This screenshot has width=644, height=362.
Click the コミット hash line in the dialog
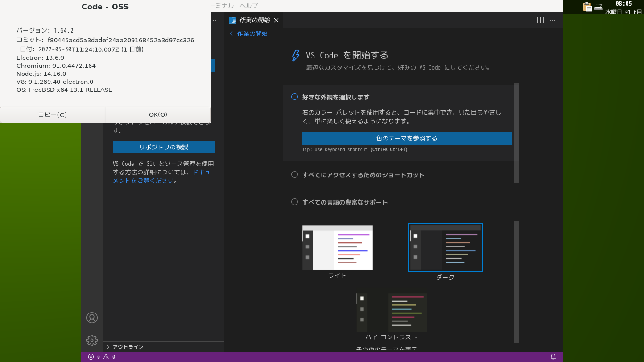tap(105, 40)
